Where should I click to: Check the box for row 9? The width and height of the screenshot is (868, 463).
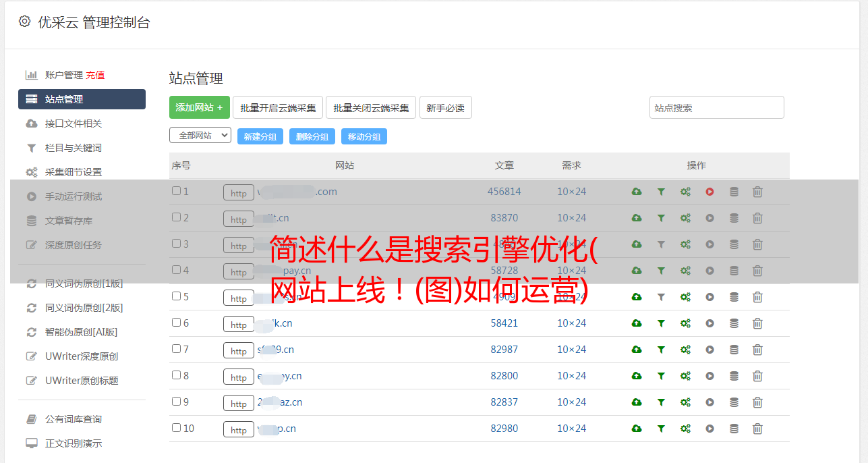(x=176, y=402)
